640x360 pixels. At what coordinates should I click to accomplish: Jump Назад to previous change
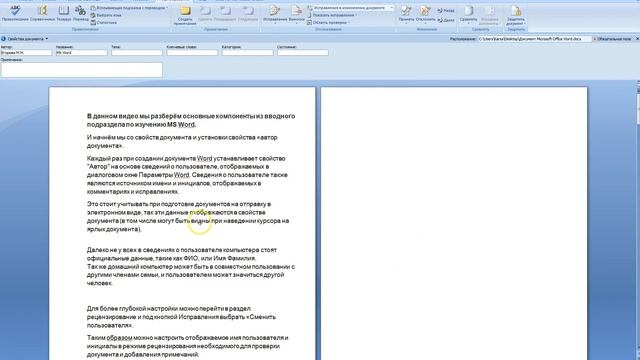446,10
